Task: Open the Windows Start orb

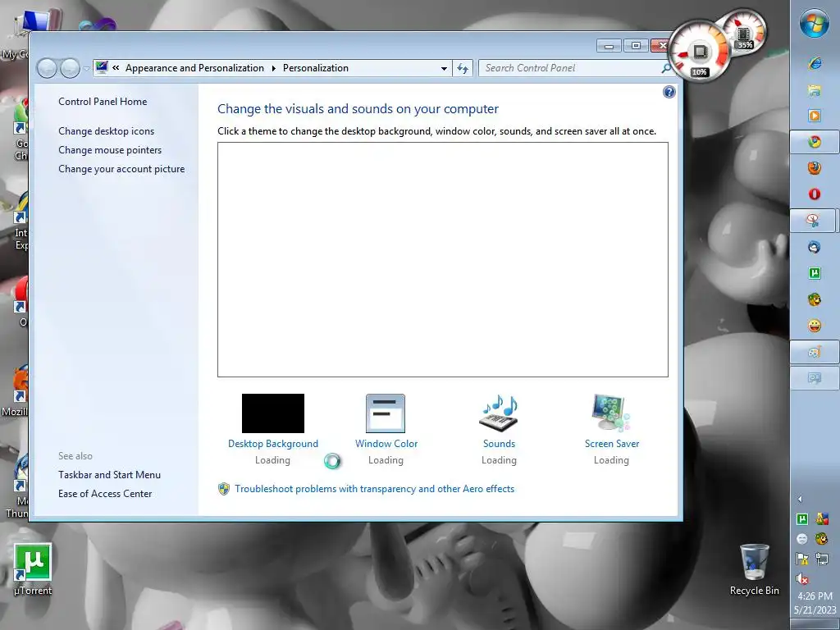Action: [815, 24]
